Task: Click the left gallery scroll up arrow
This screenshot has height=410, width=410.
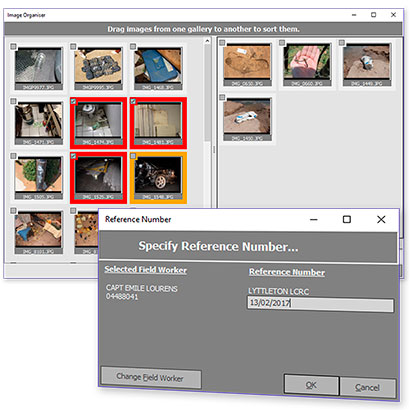Action: point(207,41)
